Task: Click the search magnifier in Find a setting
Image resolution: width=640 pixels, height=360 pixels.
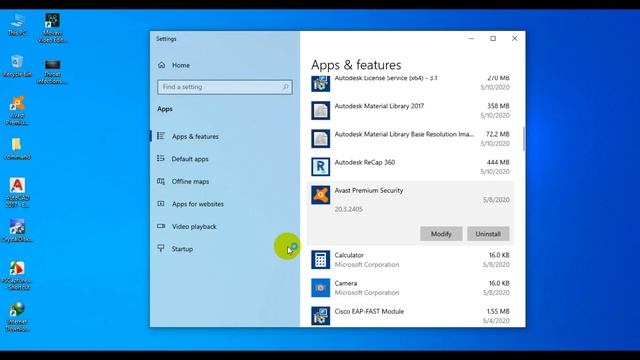Action: click(x=285, y=87)
